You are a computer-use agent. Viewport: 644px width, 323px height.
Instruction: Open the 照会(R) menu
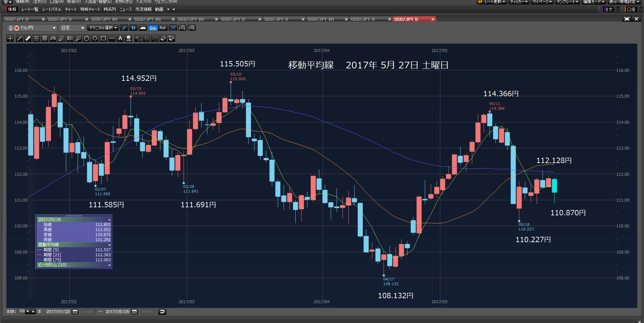pyautogui.click(x=74, y=2)
